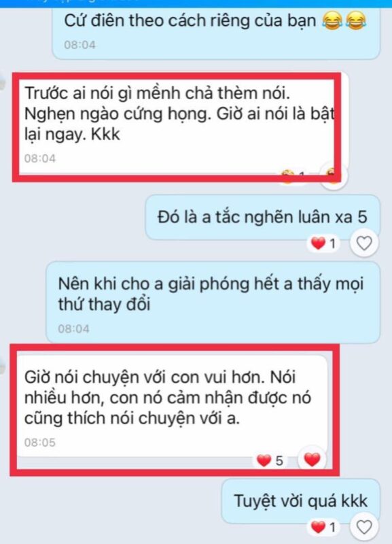Click the heart outline button under "Tuyệt vời quá kkk"
The width and height of the screenshot is (392, 544).
[364, 528]
